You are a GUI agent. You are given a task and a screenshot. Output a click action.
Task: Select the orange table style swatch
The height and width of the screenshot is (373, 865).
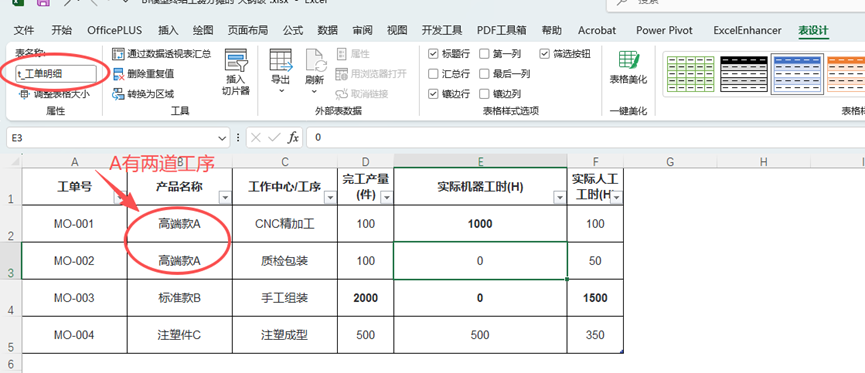(x=847, y=74)
